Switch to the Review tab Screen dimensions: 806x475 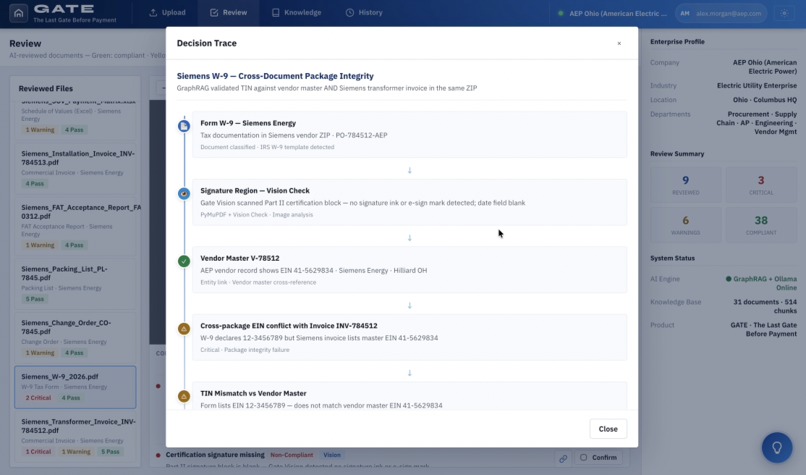[x=229, y=12]
